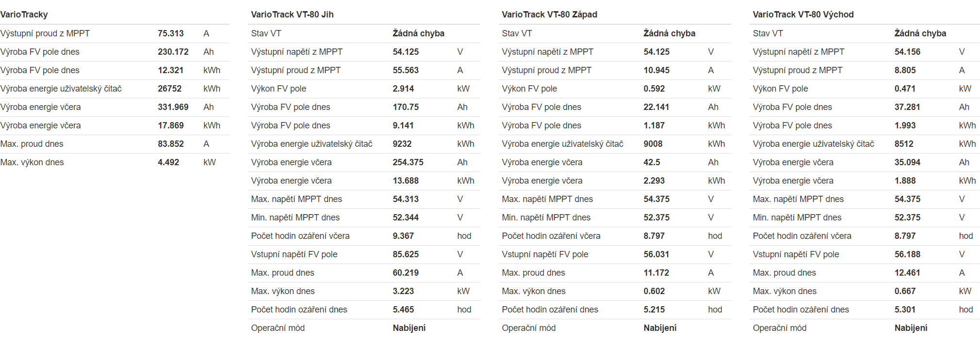This screenshot has height=343, width=980.
Task: Click Operační mód label in Jih table
Action: click(278, 328)
